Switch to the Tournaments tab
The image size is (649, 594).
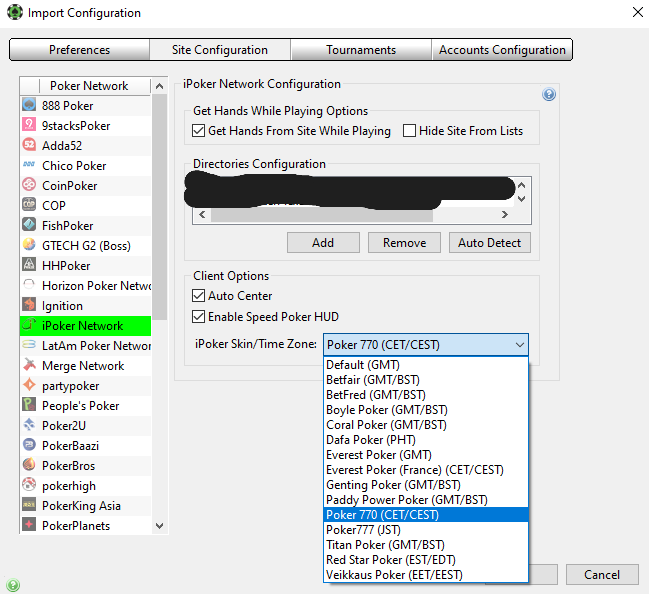tap(361, 50)
